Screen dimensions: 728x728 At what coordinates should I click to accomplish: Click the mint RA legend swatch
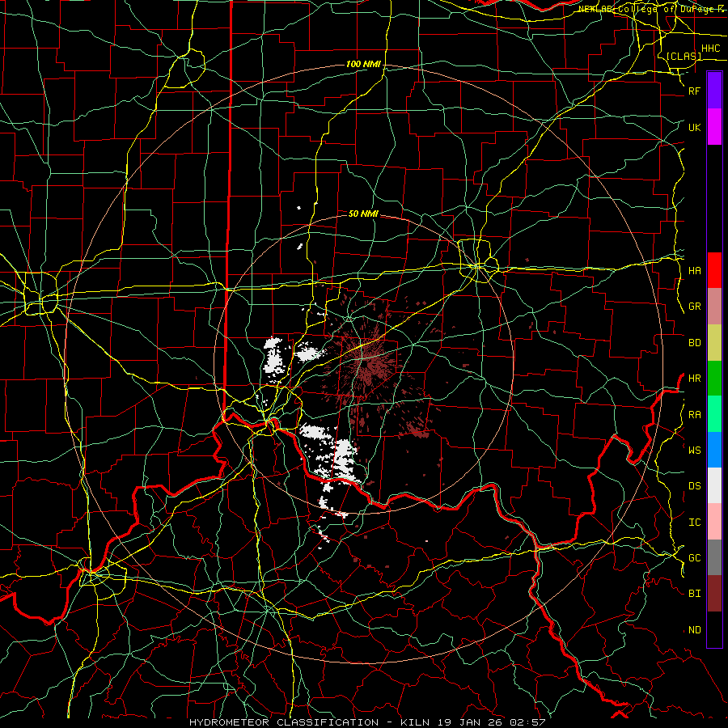[714, 414]
